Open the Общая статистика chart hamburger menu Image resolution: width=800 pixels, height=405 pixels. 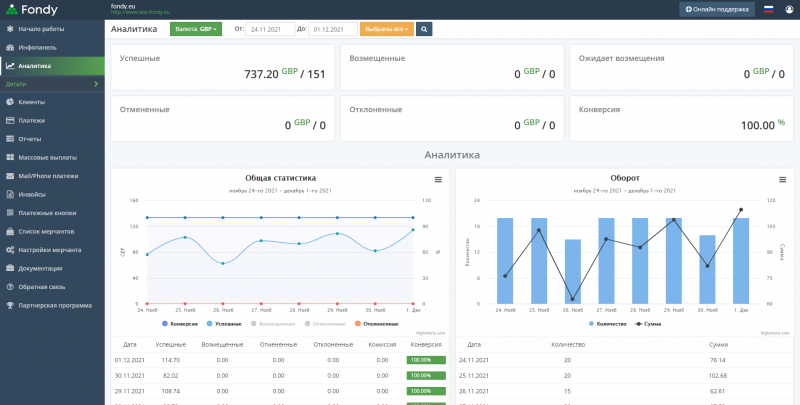437,179
